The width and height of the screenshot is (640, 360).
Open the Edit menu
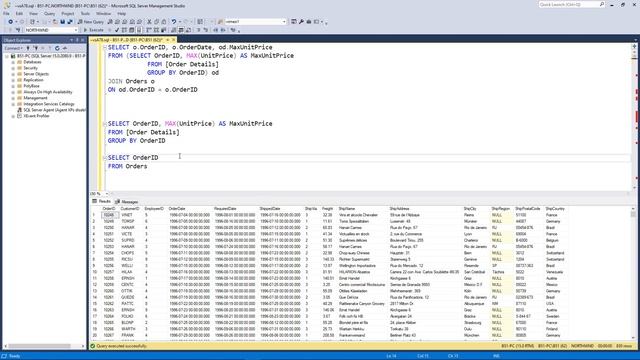pos(19,13)
